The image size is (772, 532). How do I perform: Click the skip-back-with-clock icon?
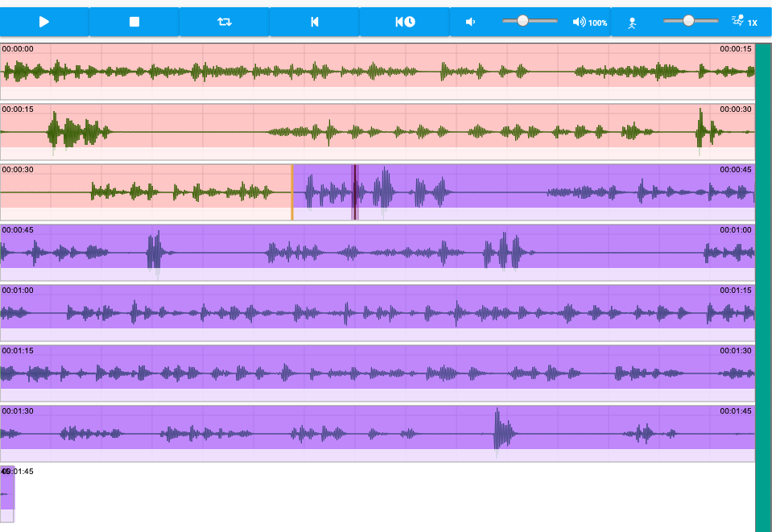click(405, 22)
